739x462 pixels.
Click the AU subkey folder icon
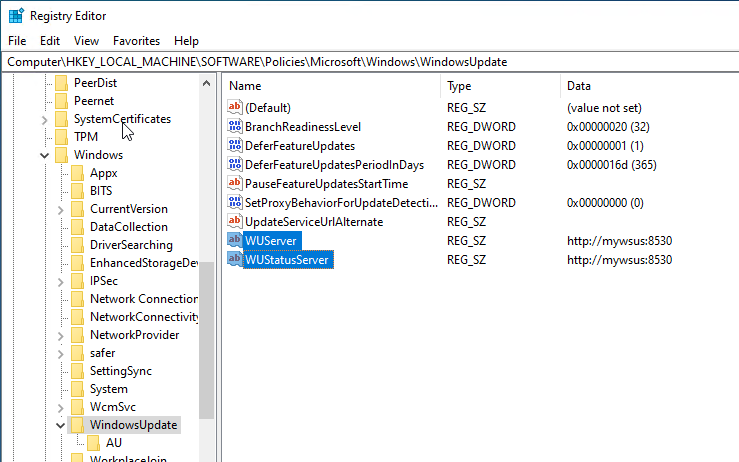(x=93, y=443)
